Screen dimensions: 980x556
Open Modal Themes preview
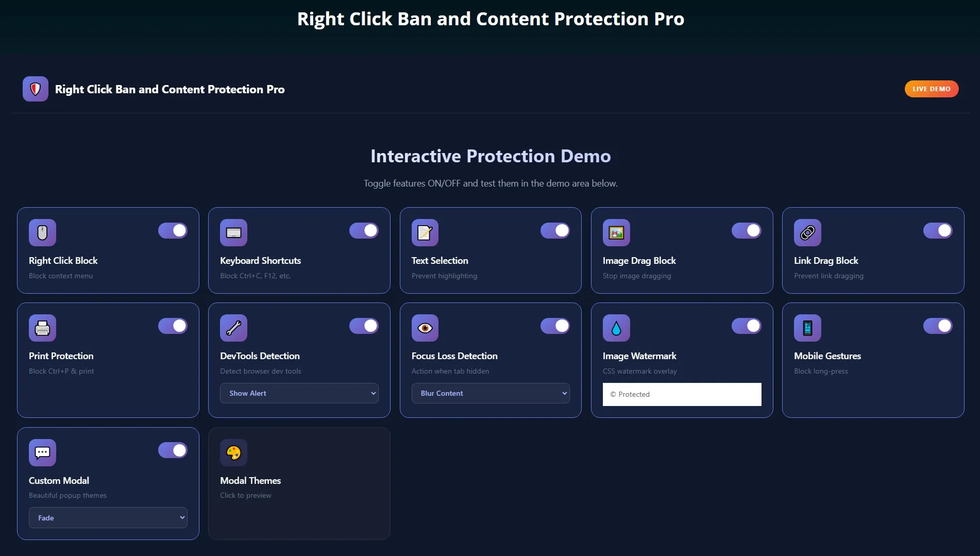tap(299, 483)
